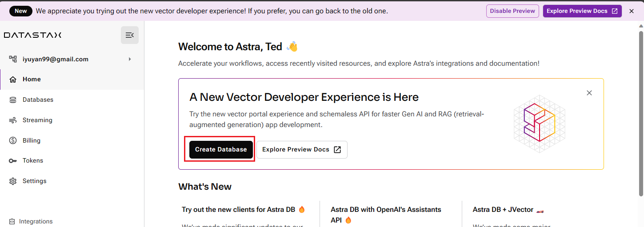Close the New Vector Developer Experience card

pyautogui.click(x=589, y=93)
